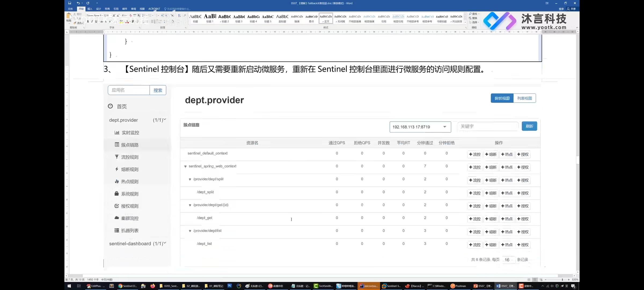
Task: Toggle Underline formatting in the font group
Action: 96,21
